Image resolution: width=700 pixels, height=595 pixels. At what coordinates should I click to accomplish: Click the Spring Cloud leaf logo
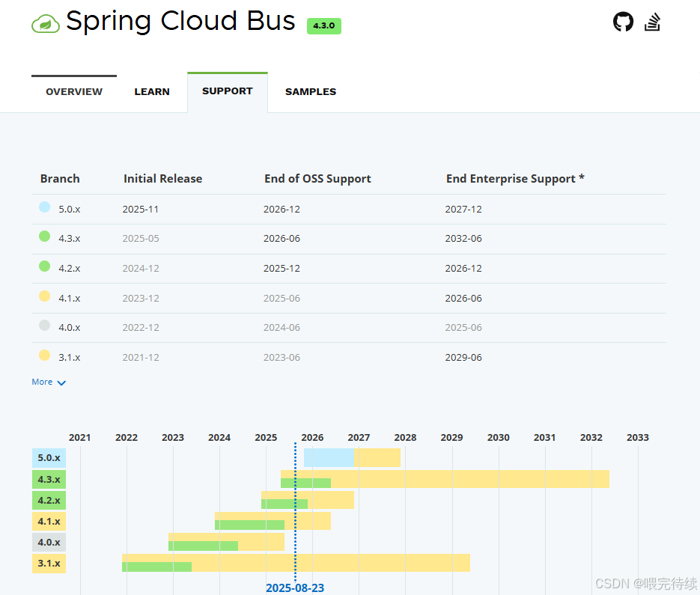click(46, 24)
